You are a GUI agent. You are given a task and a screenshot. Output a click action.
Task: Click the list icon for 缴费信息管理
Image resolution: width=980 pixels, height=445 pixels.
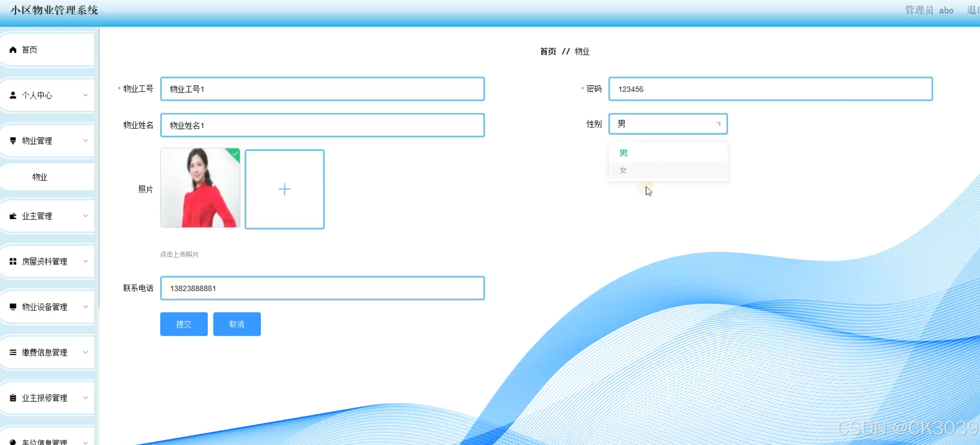tap(13, 352)
